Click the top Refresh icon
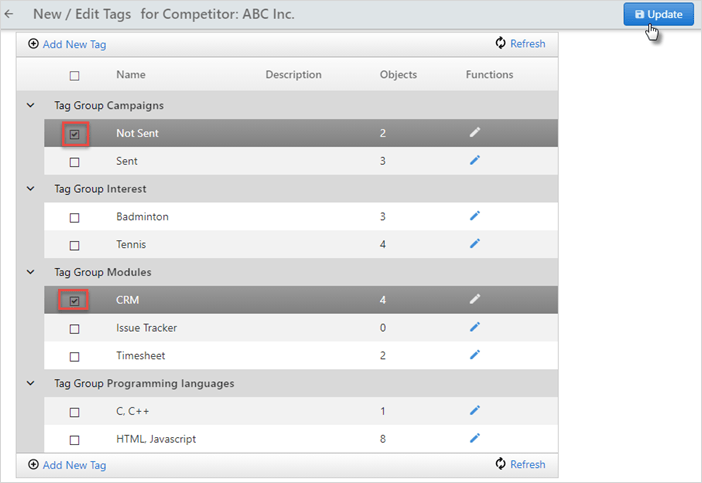702x483 pixels. (501, 43)
